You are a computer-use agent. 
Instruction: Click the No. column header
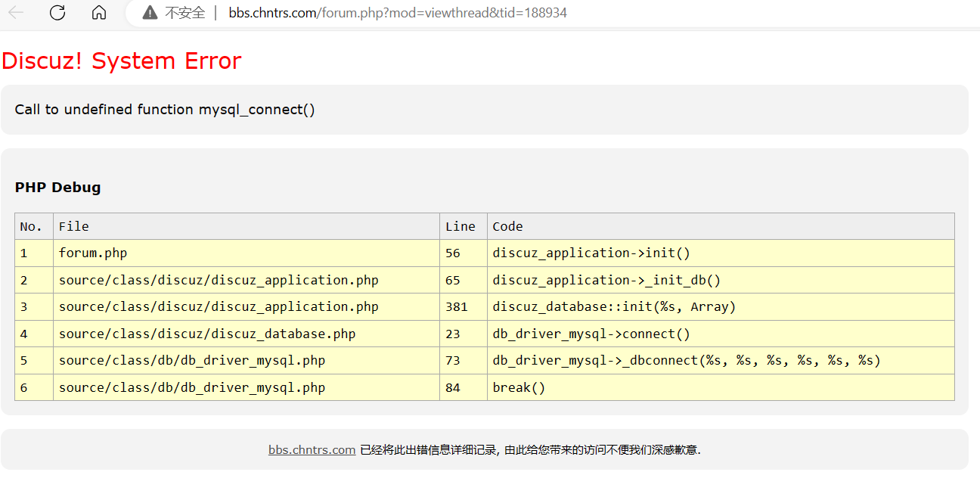coord(32,226)
